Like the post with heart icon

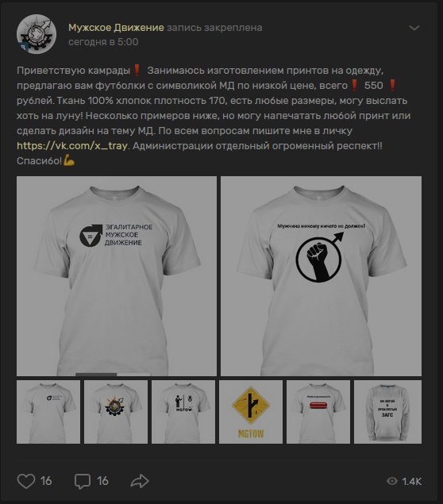[25, 481]
